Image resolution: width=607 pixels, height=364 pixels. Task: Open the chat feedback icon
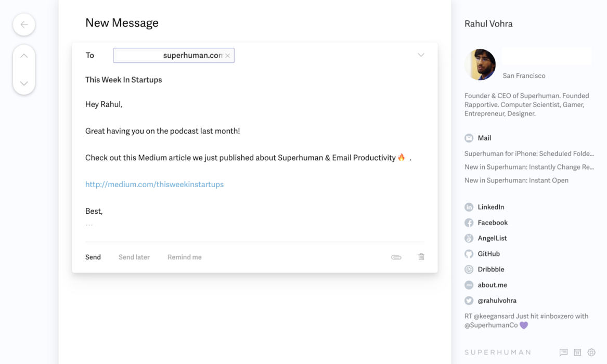(x=563, y=353)
